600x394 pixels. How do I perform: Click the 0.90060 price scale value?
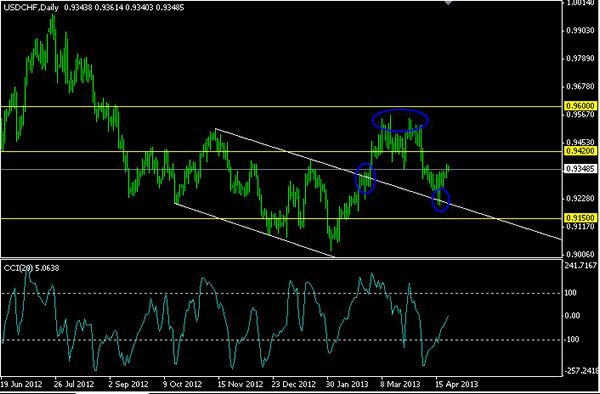click(x=581, y=254)
